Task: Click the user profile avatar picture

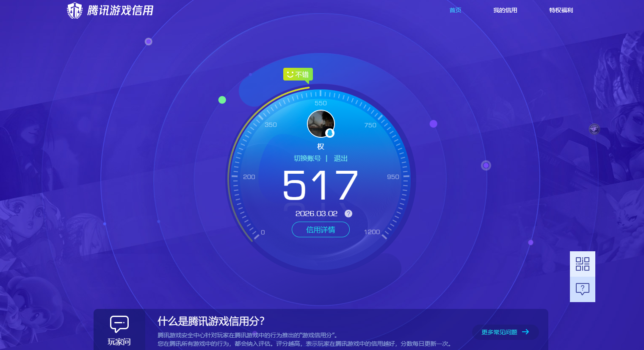Action: (320, 123)
